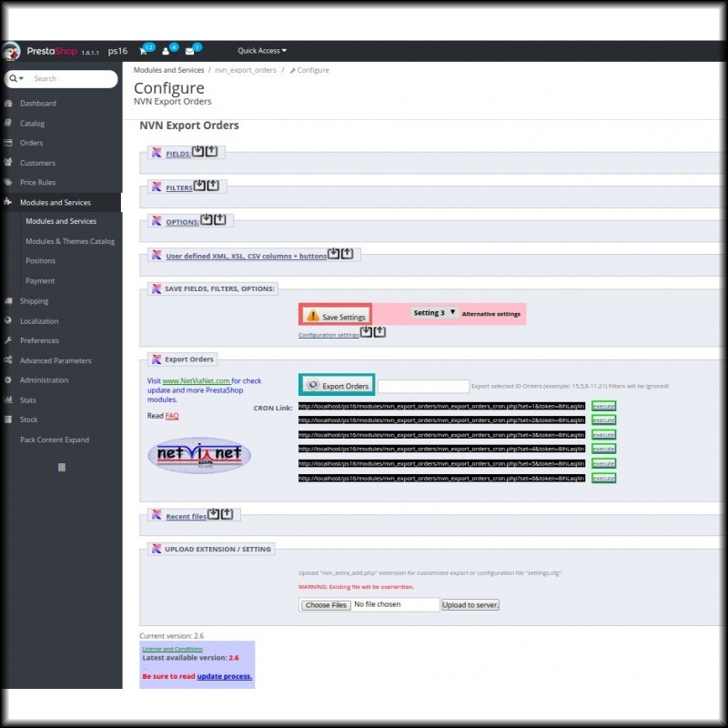Open Modules & Themes Catalog submenu item

[70, 241]
